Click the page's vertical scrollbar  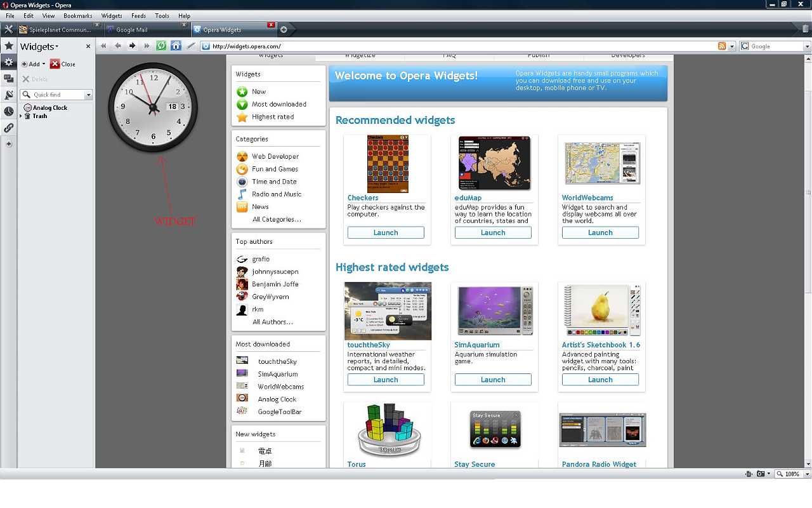coord(807,254)
